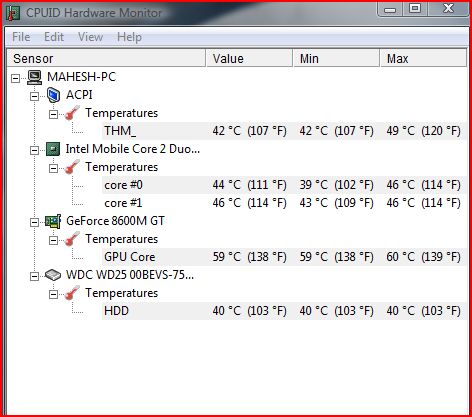Collapse the GeForce 8600M GT node

34,222
